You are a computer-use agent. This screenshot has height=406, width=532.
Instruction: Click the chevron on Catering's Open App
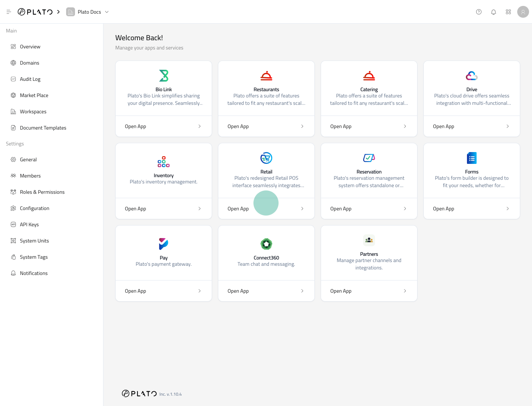[x=405, y=126]
